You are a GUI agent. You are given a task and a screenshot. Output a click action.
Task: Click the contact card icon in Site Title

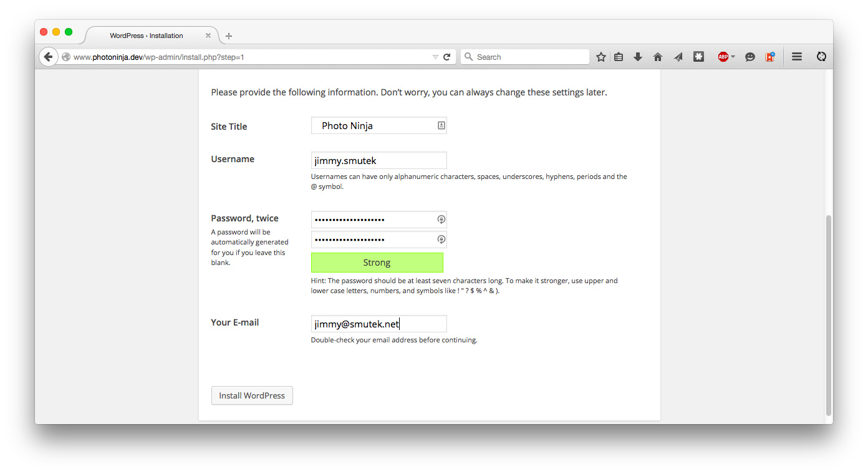(x=441, y=125)
